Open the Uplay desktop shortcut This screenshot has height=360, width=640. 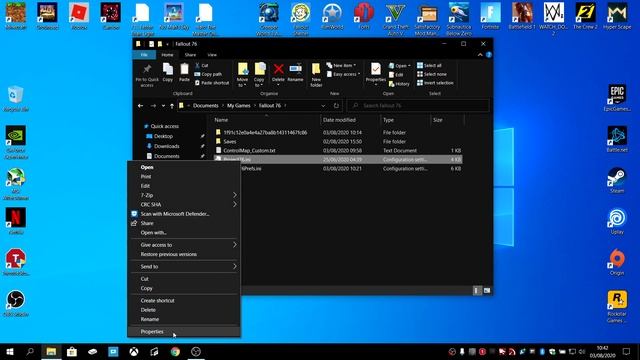617,221
